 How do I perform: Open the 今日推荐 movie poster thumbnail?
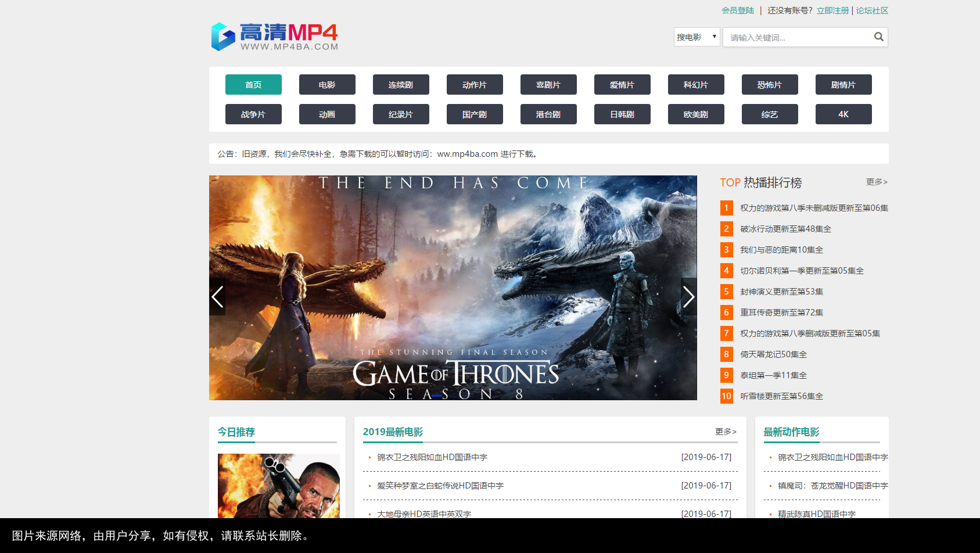click(x=278, y=486)
